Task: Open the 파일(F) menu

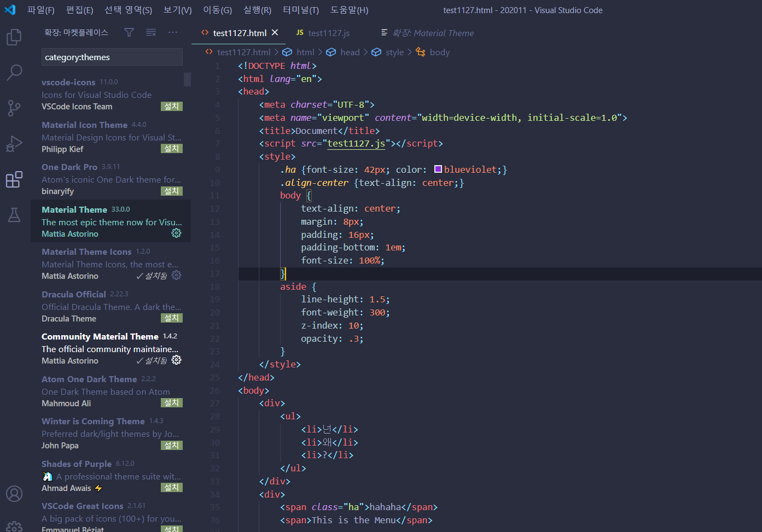Action: pyautogui.click(x=41, y=10)
